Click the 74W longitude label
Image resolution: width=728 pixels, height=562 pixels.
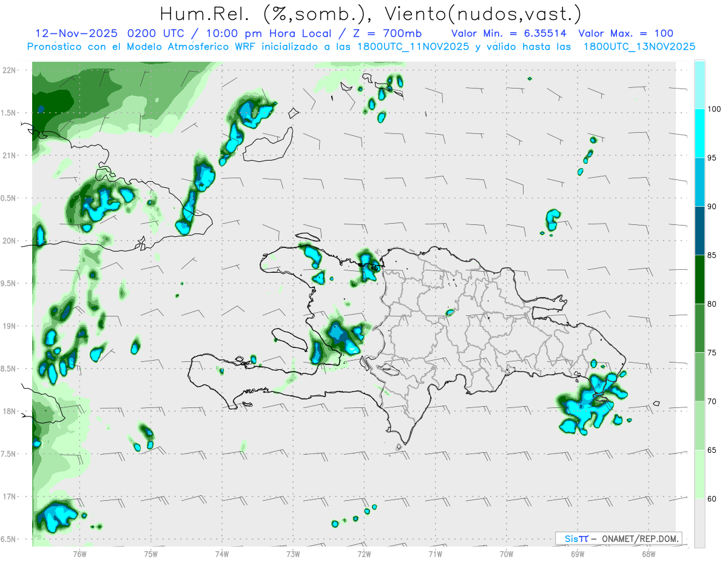(222, 554)
